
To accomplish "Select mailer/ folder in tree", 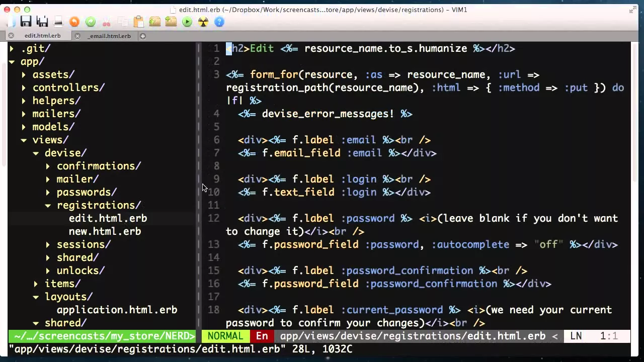I will [x=77, y=179].
